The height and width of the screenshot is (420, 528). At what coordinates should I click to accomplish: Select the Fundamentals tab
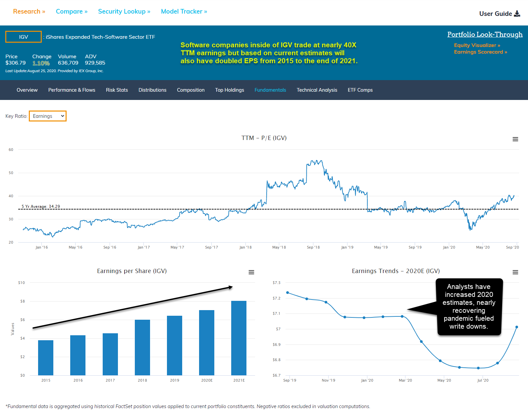click(x=270, y=90)
